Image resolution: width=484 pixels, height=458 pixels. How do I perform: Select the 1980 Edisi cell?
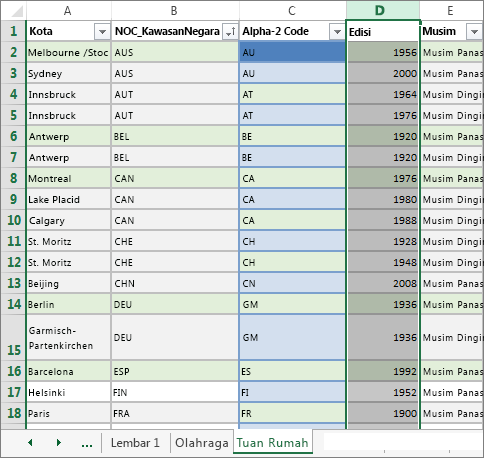(383, 199)
